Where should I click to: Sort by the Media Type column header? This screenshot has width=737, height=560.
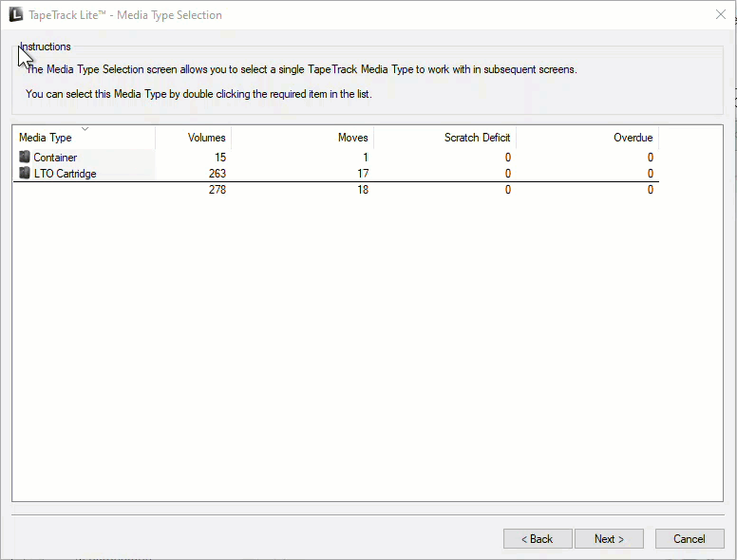point(84,138)
